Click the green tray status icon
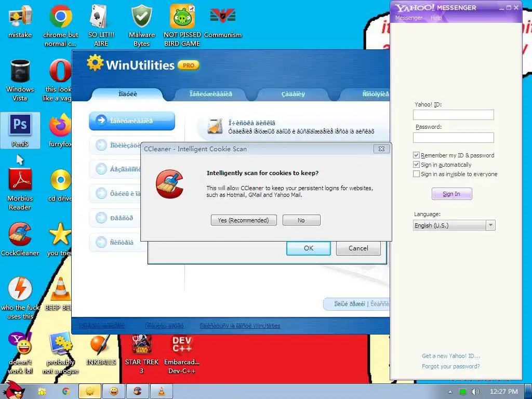This screenshot has height=399, width=532. coord(463,392)
